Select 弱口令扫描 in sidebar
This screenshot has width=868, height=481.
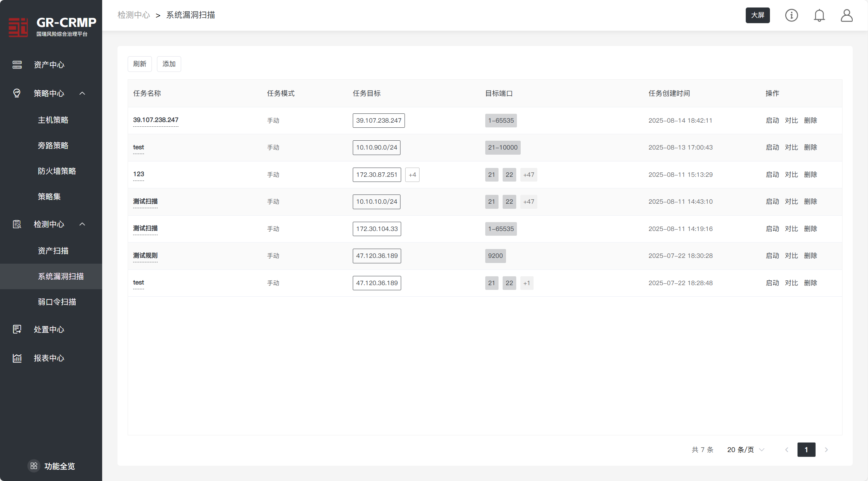click(x=57, y=302)
